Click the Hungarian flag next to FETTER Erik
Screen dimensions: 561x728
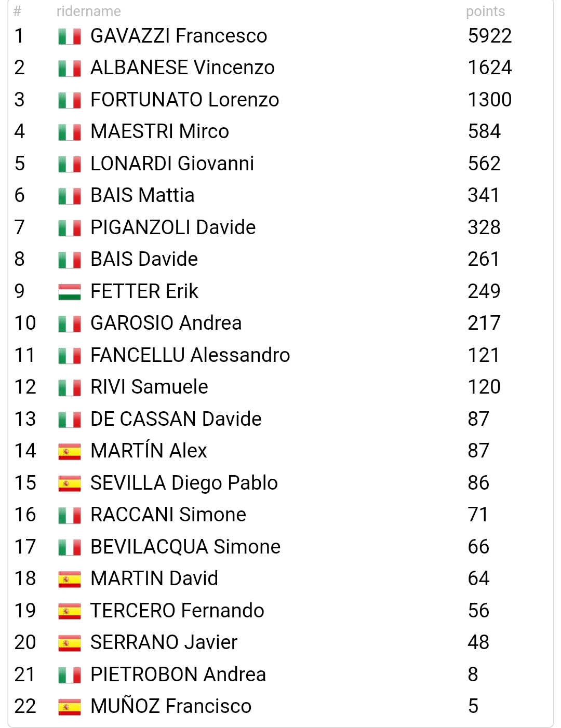(x=70, y=292)
